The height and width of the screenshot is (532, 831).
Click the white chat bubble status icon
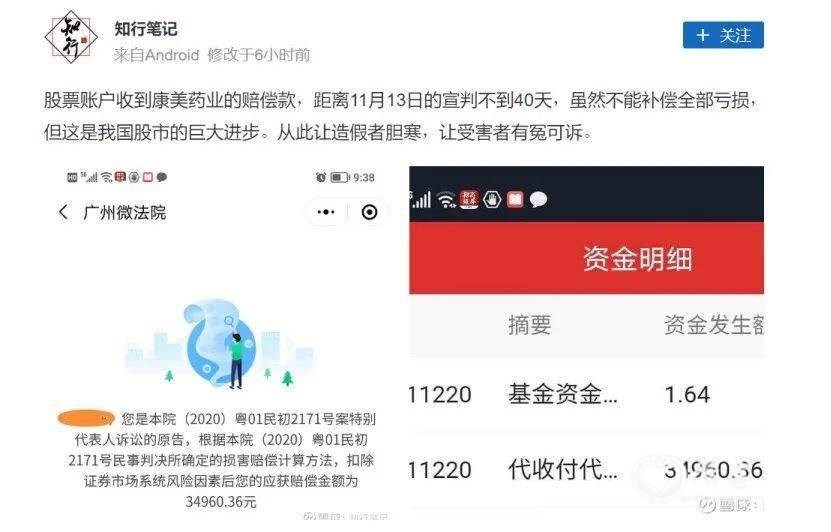(538, 200)
